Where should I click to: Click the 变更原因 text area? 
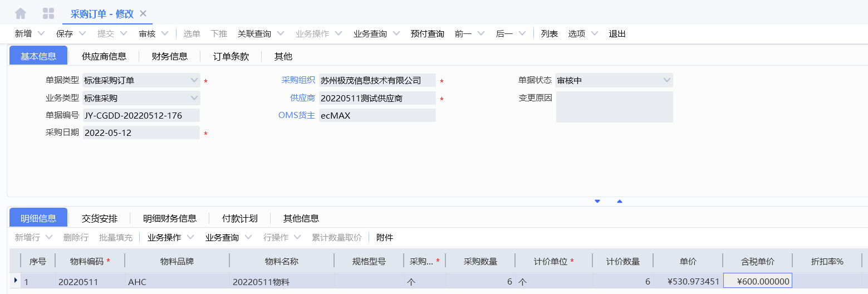click(x=614, y=107)
